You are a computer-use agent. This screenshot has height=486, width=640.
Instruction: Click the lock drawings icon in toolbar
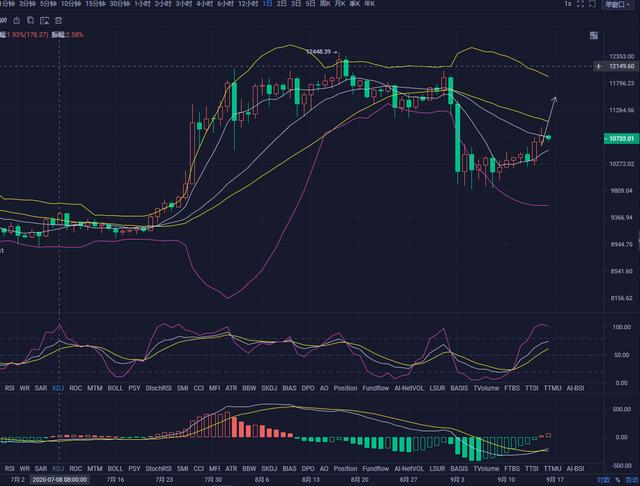tap(17, 20)
